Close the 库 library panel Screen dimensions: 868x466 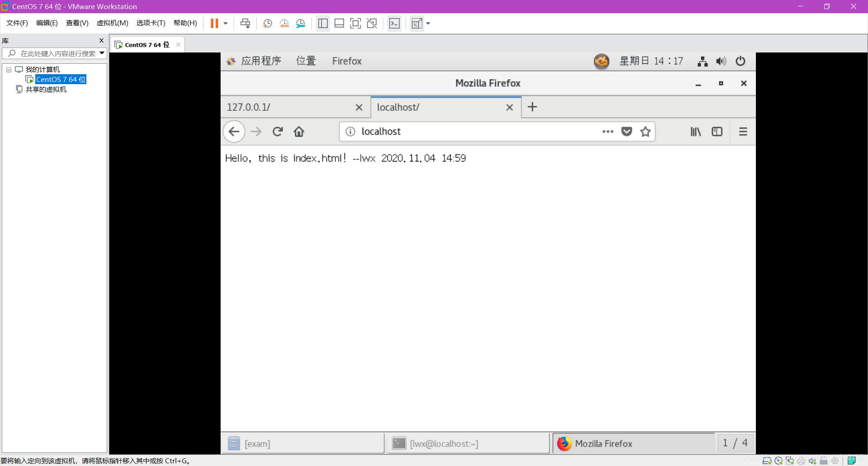(x=101, y=41)
